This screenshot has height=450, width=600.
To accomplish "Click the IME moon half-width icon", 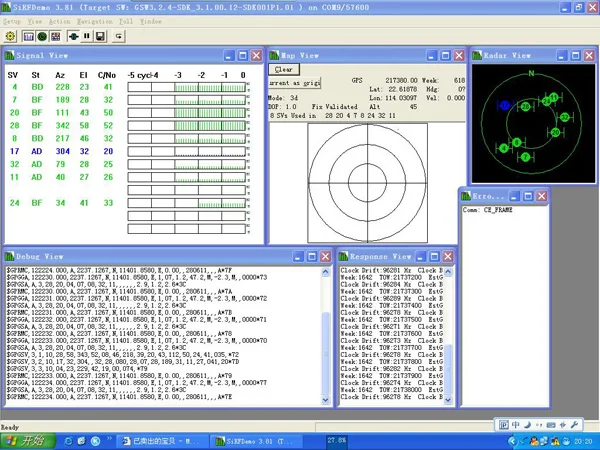I will 527,424.
